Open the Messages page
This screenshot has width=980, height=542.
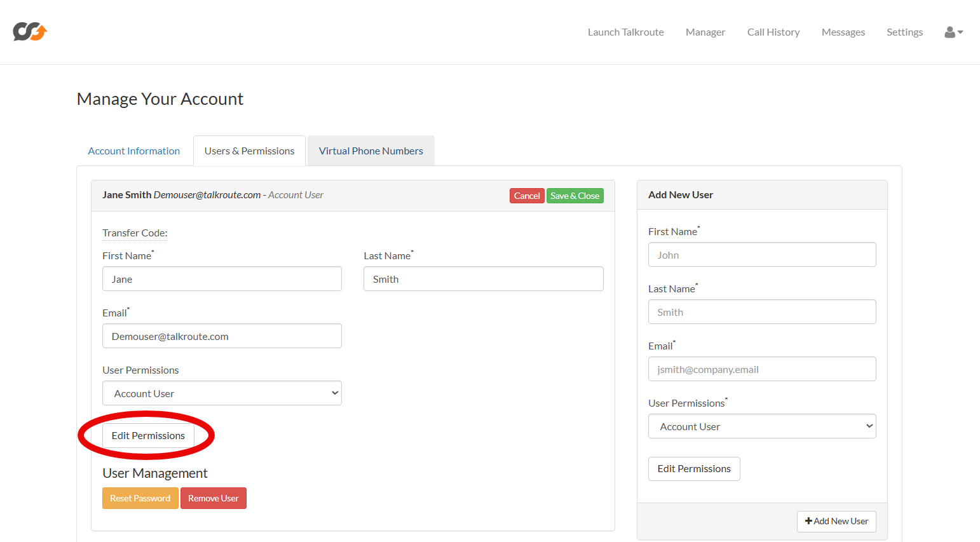click(x=843, y=32)
